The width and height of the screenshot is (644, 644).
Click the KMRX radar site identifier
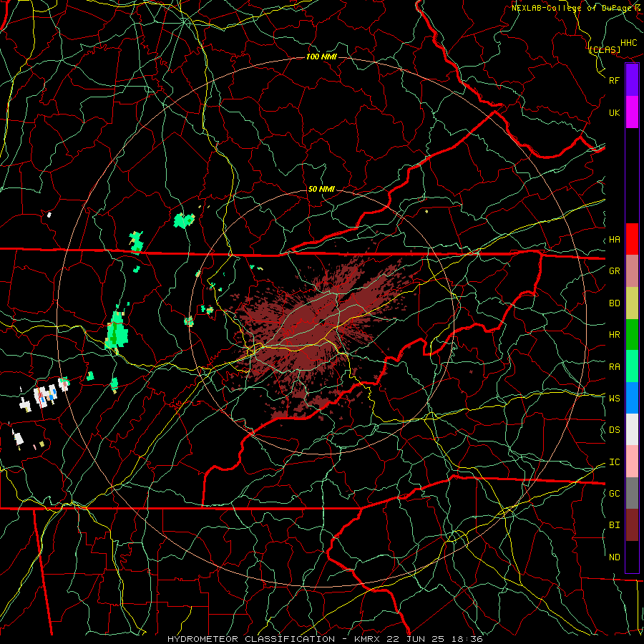point(366,639)
